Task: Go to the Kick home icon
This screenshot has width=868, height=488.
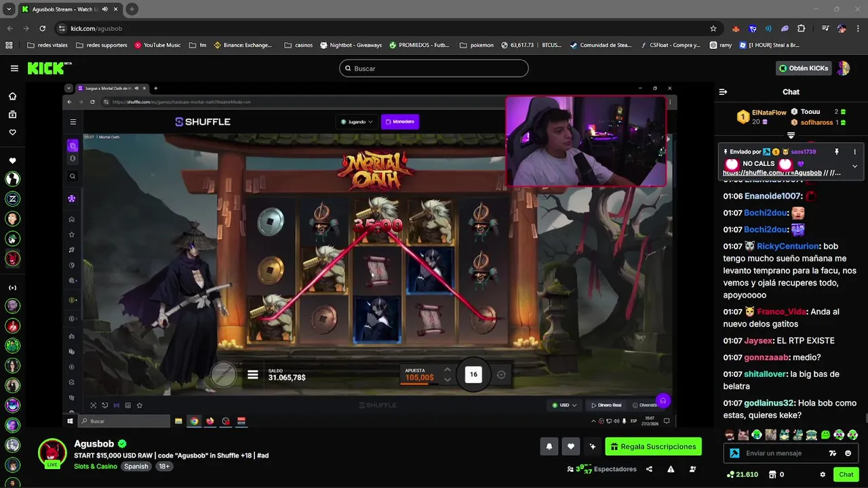Action: 12,96
